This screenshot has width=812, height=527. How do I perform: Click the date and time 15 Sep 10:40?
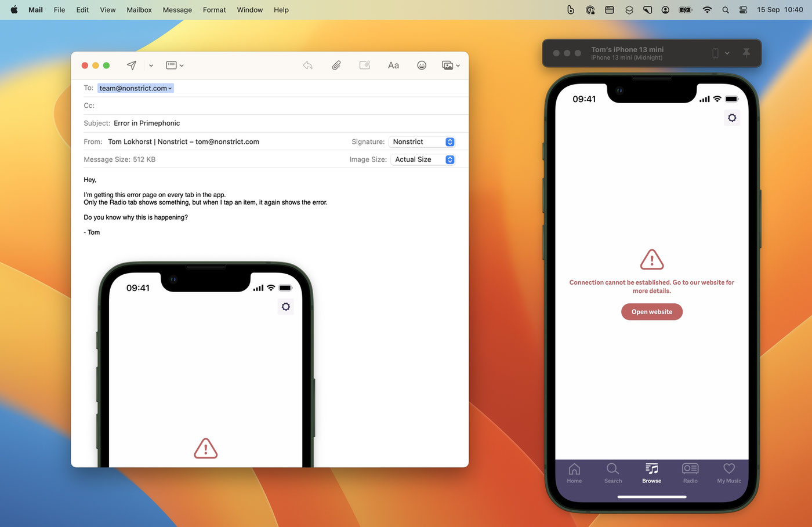click(x=780, y=10)
